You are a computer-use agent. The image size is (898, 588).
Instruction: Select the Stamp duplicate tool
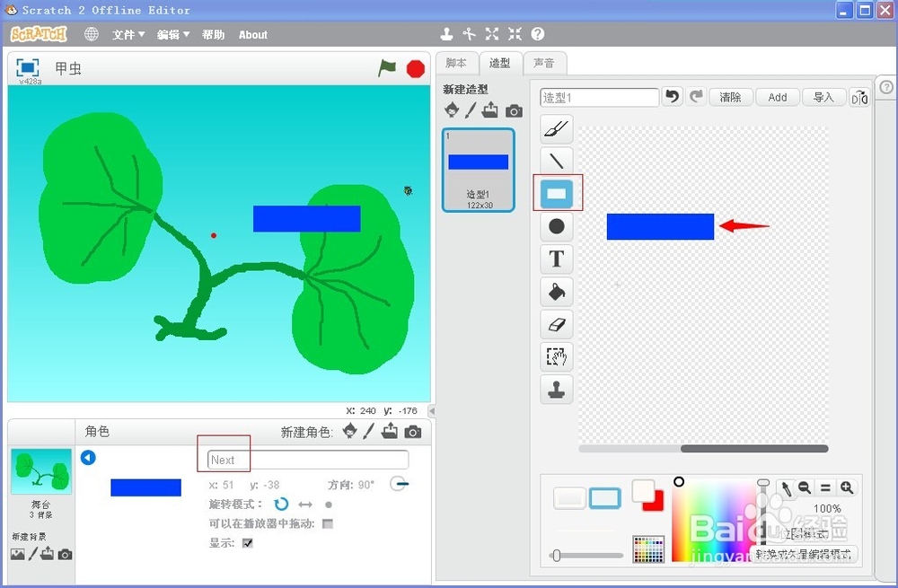(556, 390)
